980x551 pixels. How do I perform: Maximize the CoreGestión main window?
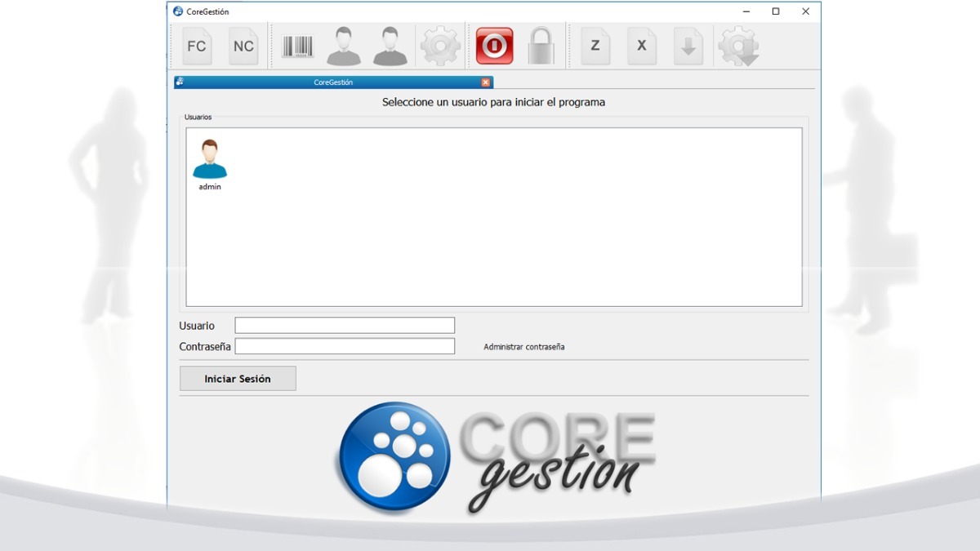click(x=776, y=11)
